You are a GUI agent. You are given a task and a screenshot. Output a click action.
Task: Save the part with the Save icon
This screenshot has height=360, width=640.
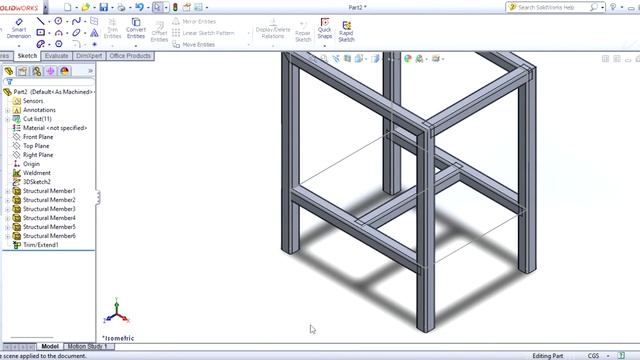[104, 7]
